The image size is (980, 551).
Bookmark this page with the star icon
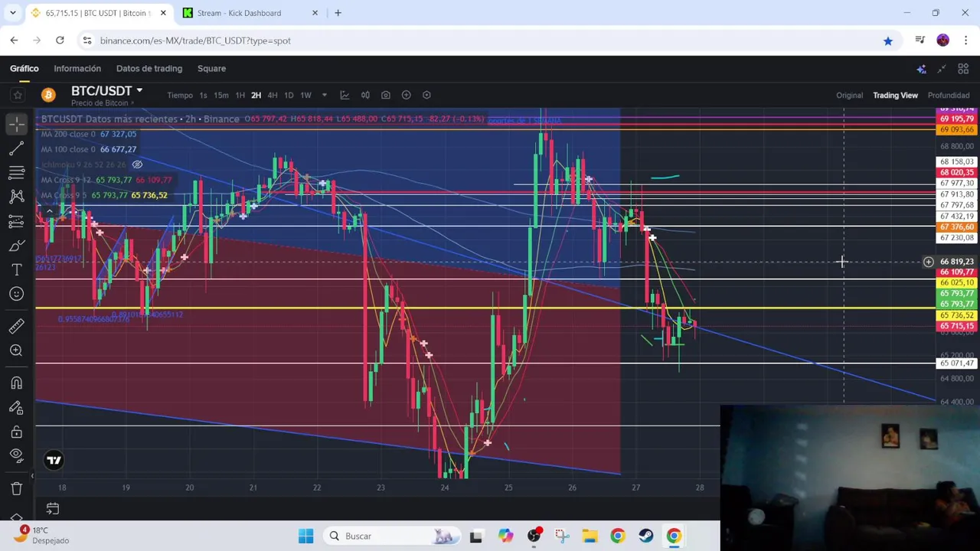[887, 41]
